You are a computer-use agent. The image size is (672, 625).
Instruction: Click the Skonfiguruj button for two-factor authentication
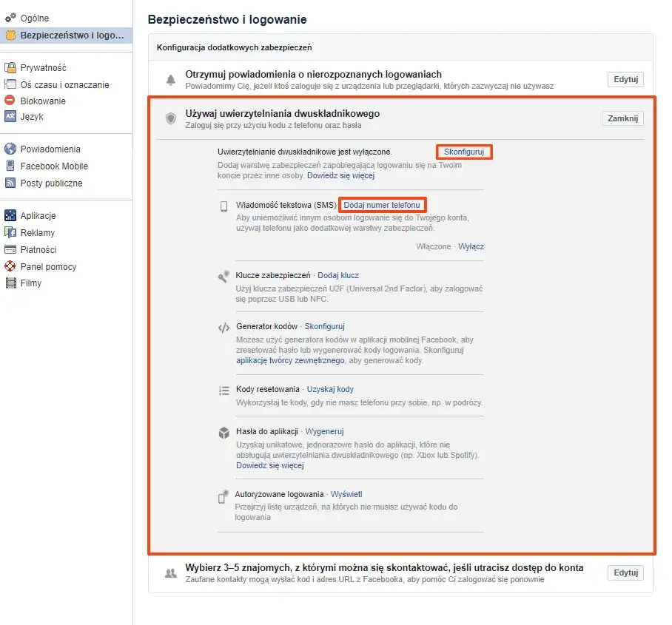(464, 151)
